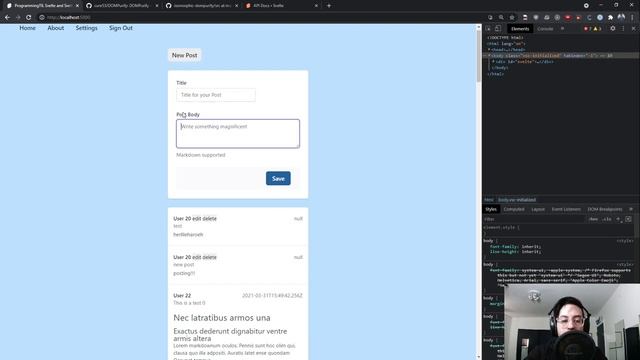Click the blue Save button
Screen dimensions: 640x360
278,178
